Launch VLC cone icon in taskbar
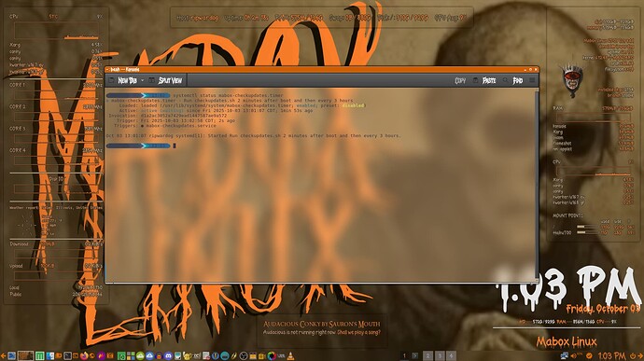 (290, 355)
